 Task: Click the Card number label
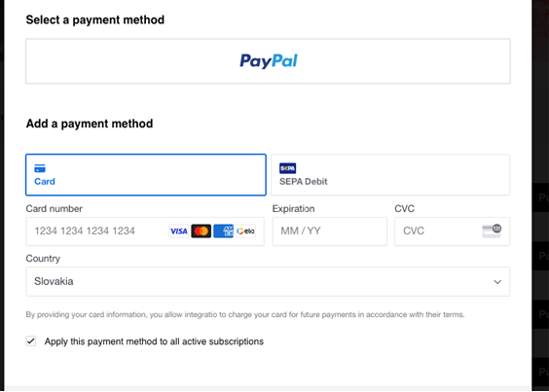54,208
